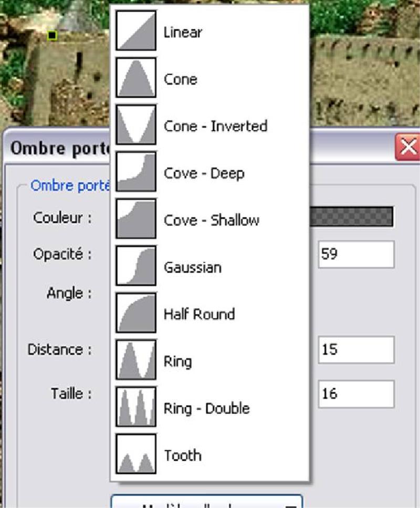Select the Linear contour thumbnail
The width and height of the screenshot is (420, 508).
136,30
